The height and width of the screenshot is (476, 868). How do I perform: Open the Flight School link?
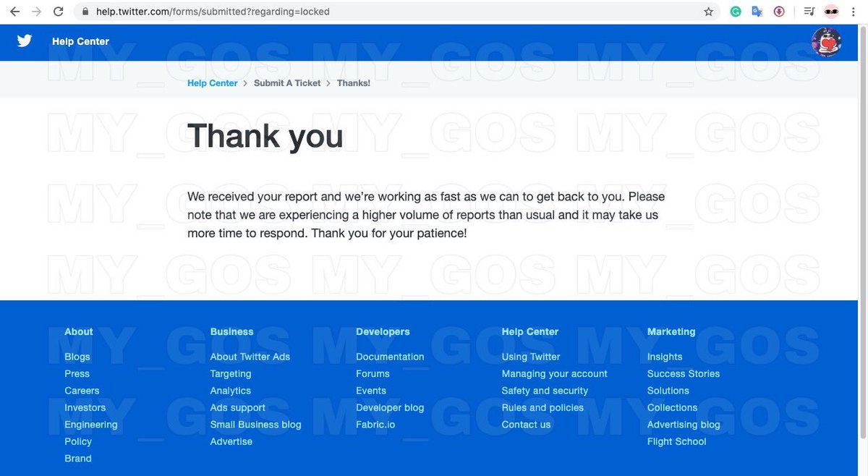[x=676, y=441]
